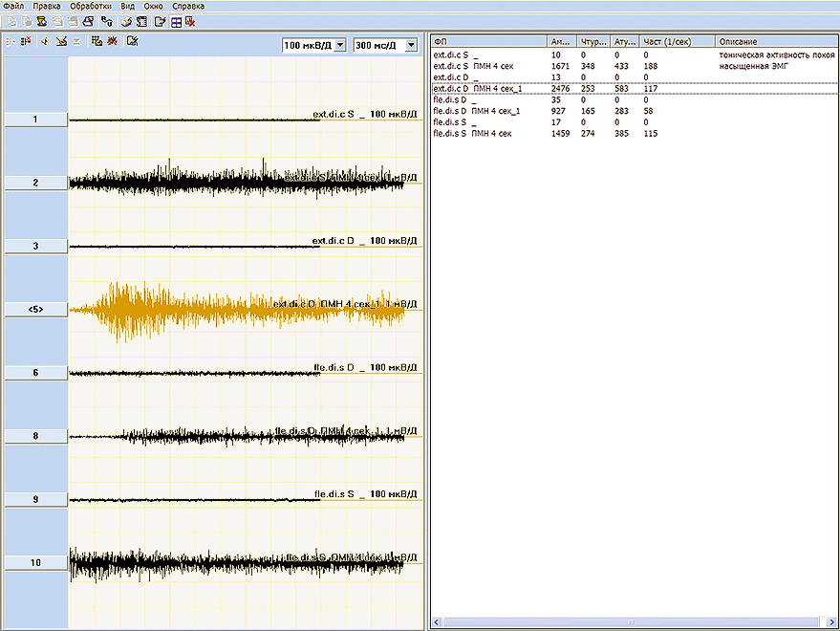Sort table by the ФП column header

click(x=488, y=41)
